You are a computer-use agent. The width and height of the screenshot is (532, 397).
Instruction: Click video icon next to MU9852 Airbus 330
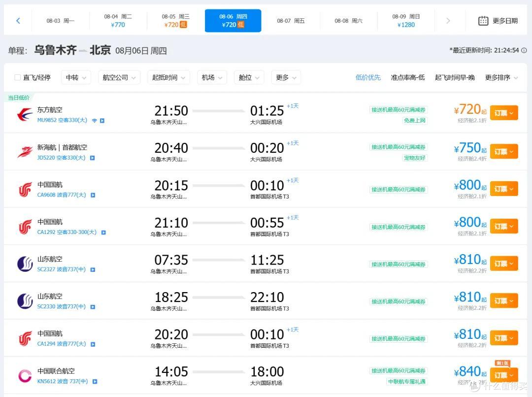tap(102, 121)
